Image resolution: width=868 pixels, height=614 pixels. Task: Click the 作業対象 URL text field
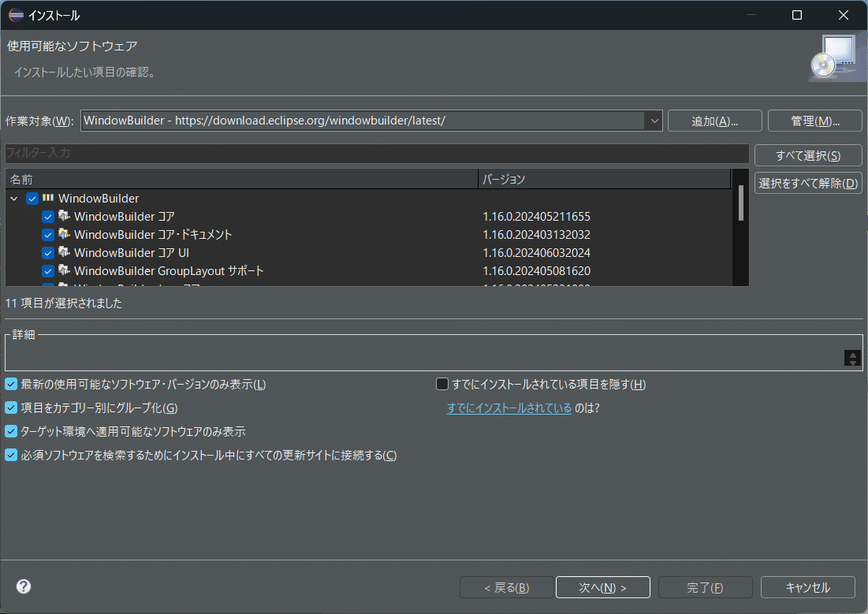(363, 121)
